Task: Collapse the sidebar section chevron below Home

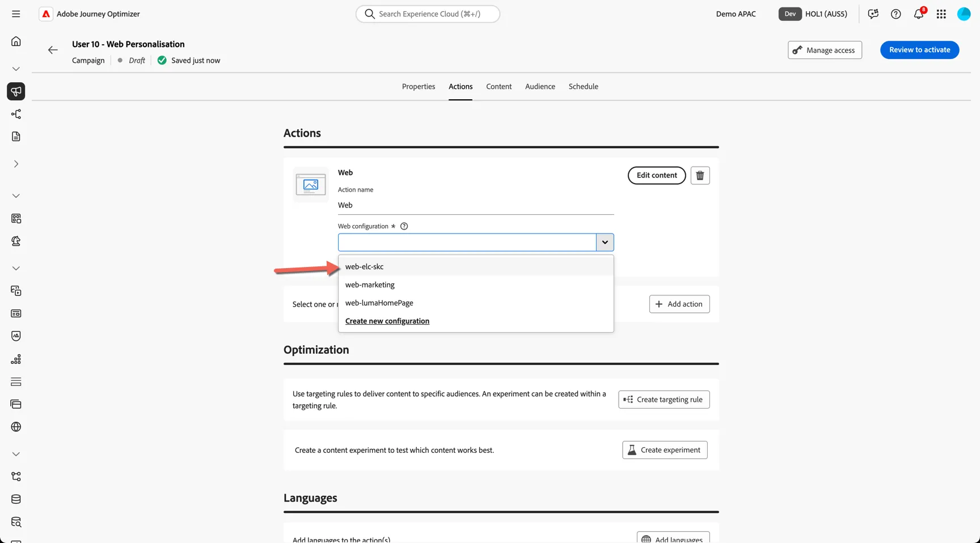Action: tap(16, 69)
